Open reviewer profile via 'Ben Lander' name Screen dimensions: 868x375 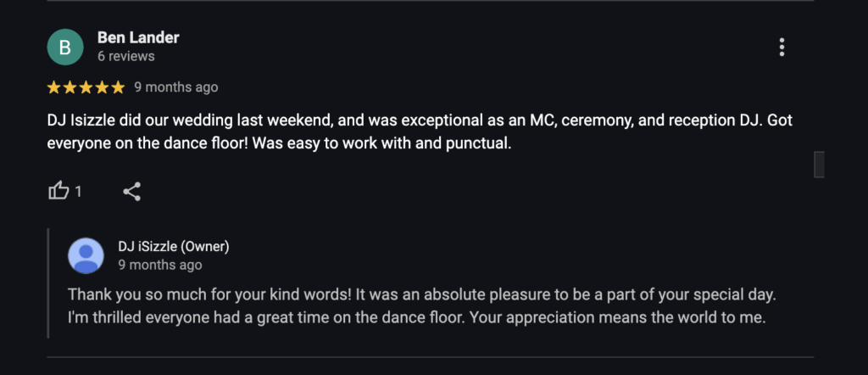pos(138,37)
